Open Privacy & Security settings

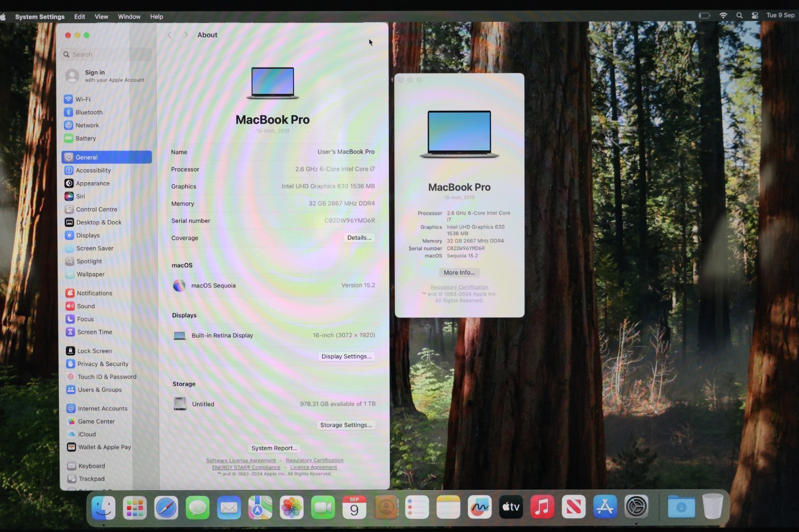[102, 364]
